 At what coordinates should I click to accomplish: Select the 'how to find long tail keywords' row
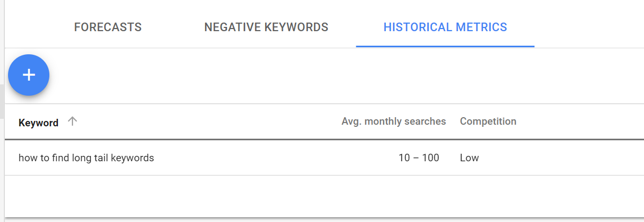324,158
